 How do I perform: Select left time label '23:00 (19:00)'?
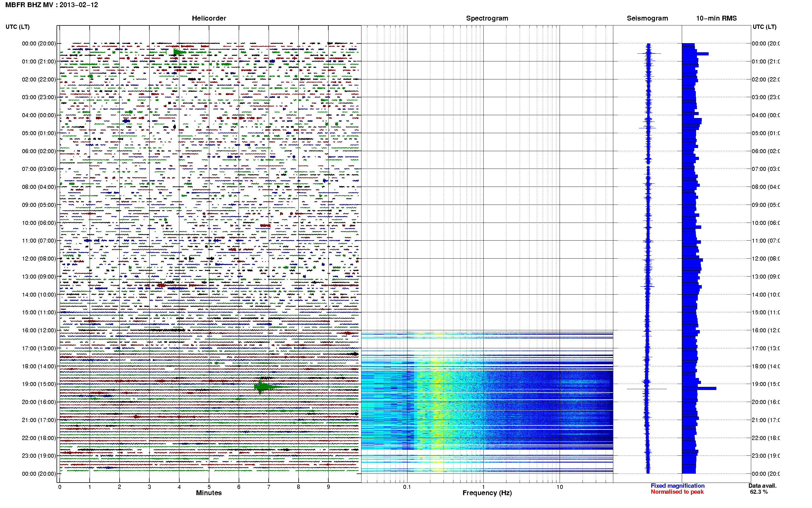[39, 456]
